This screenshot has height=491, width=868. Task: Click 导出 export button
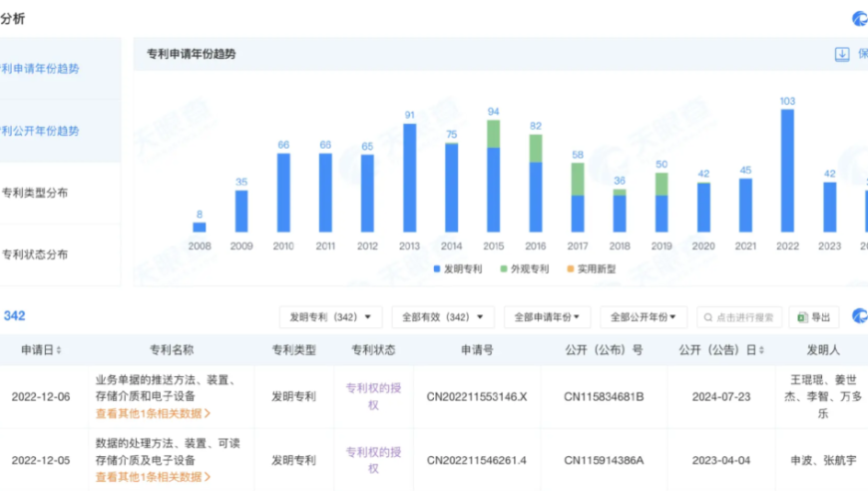click(x=814, y=317)
